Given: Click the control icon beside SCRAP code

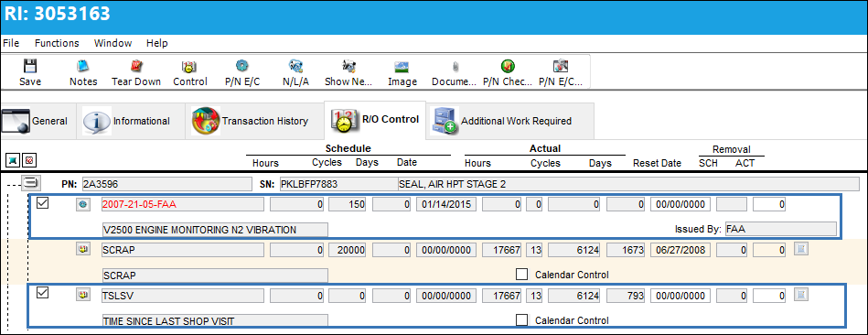Looking at the screenshot, I should (82, 250).
